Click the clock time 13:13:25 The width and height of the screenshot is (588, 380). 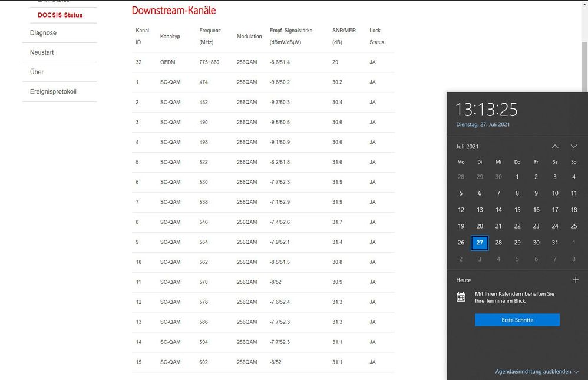(487, 110)
